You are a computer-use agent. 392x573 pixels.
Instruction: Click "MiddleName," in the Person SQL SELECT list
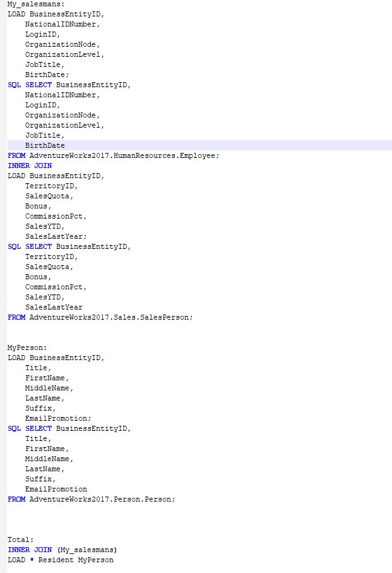point(49,459)
